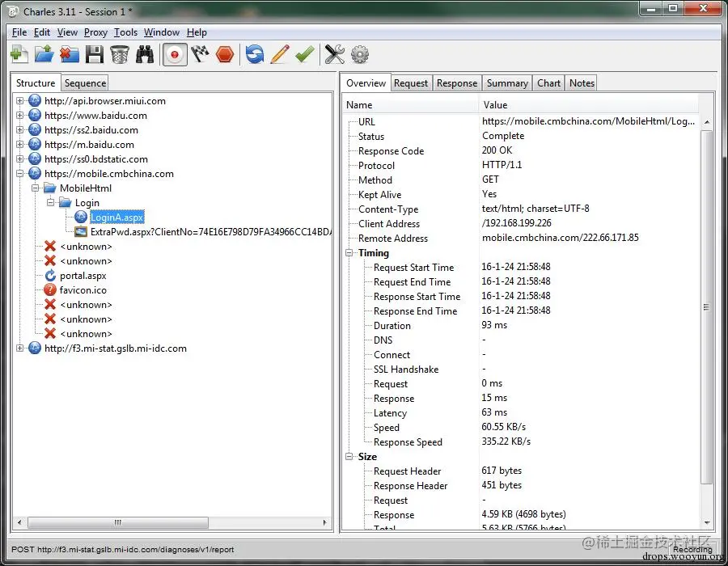The height and width of the screenshot is (566, 728).
Task: Switch to the Sequence tab
Action: pyautogui.click(x=85, y=83)
